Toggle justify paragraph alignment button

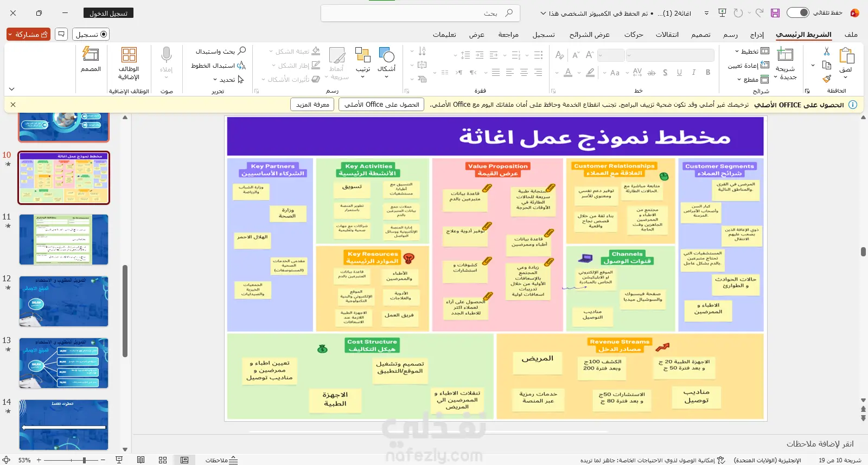tap(496, 73)
